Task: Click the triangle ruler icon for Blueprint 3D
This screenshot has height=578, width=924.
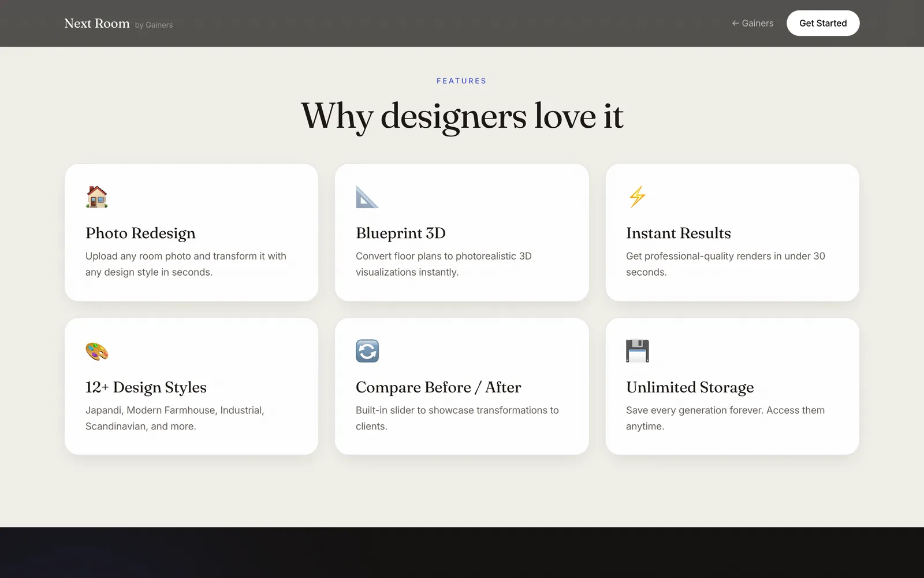Action: click(367, 197)
